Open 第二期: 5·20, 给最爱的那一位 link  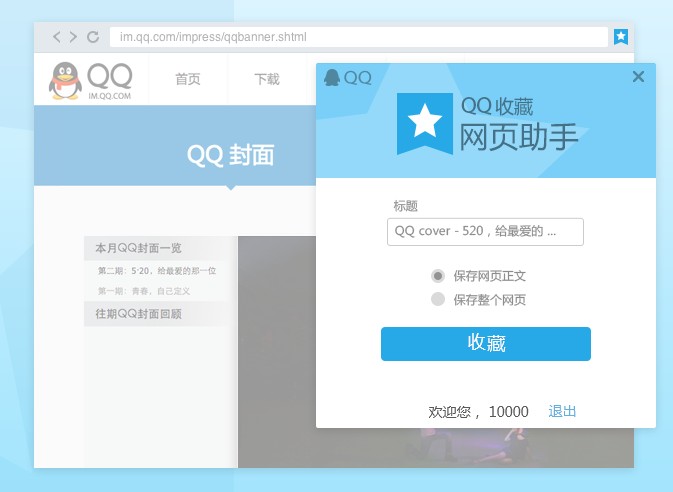pos(157,271)
